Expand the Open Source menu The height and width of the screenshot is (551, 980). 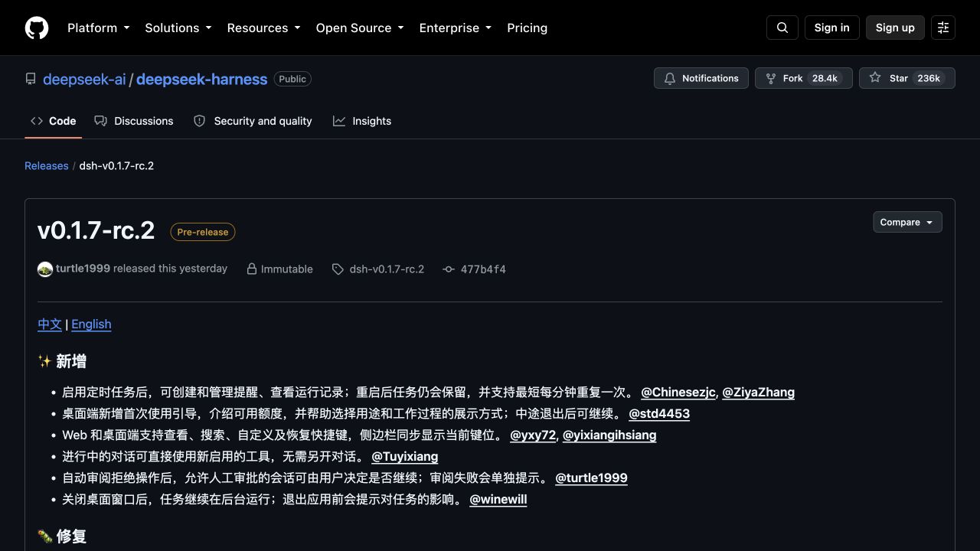pyautogui.click(x=360, y=28)
